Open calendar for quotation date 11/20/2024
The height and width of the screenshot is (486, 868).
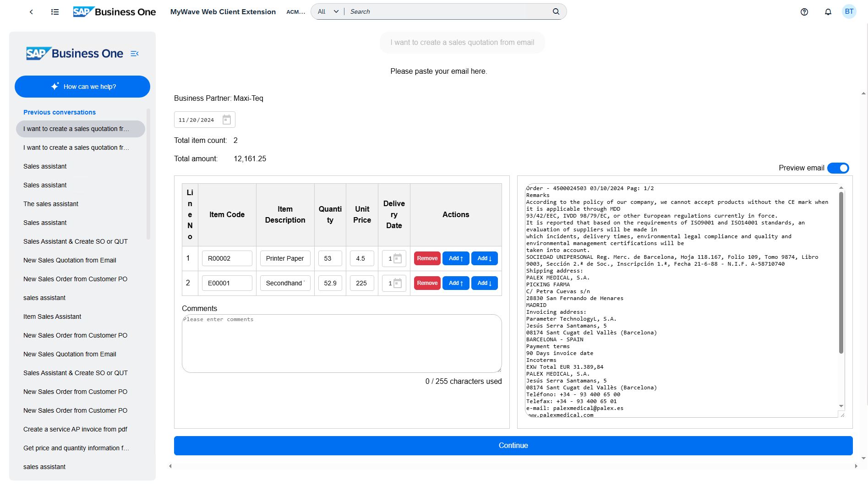[x=227, y=120]
